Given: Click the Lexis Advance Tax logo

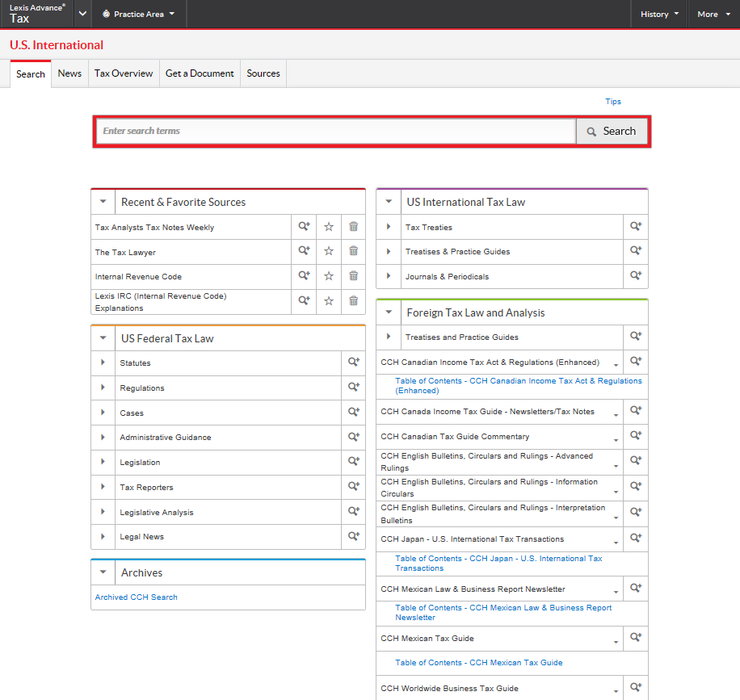Looking at the screenshot, I should pos(37,15).
